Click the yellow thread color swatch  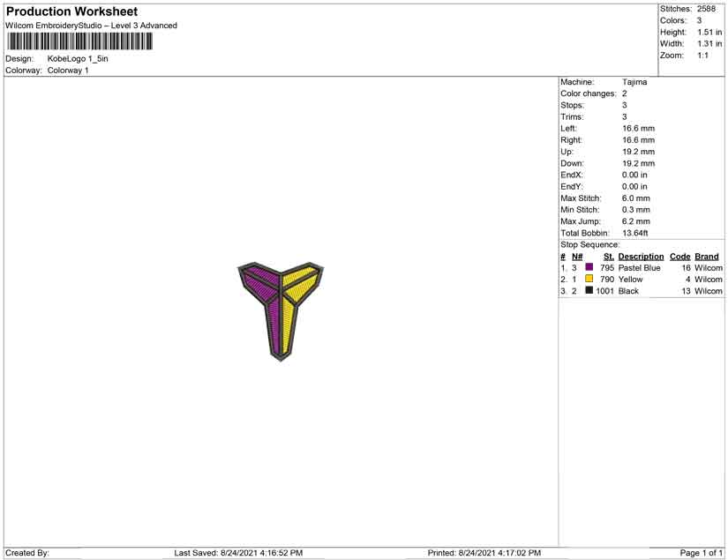click(x=589, y=279)
